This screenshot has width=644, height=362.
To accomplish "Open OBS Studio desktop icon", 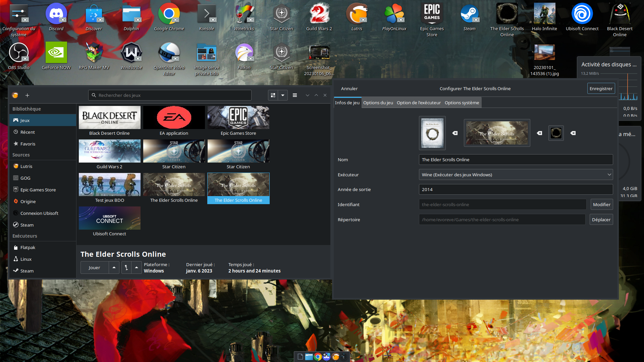I will tap(19, 56).
